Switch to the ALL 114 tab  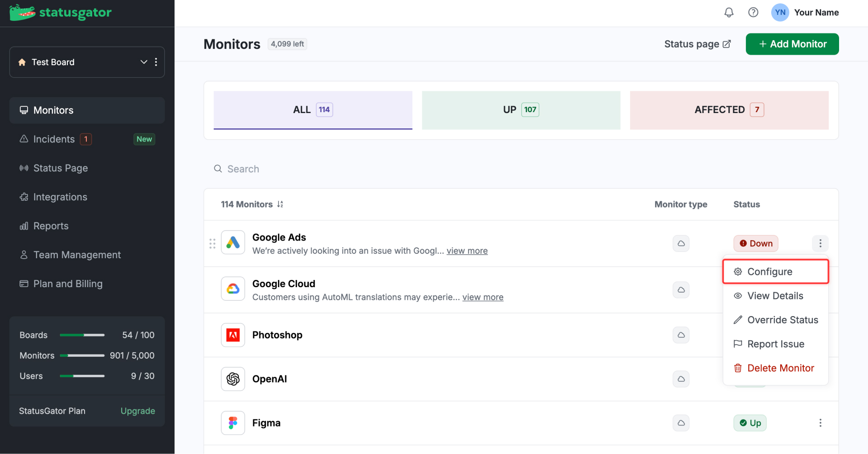pos(313,110)
